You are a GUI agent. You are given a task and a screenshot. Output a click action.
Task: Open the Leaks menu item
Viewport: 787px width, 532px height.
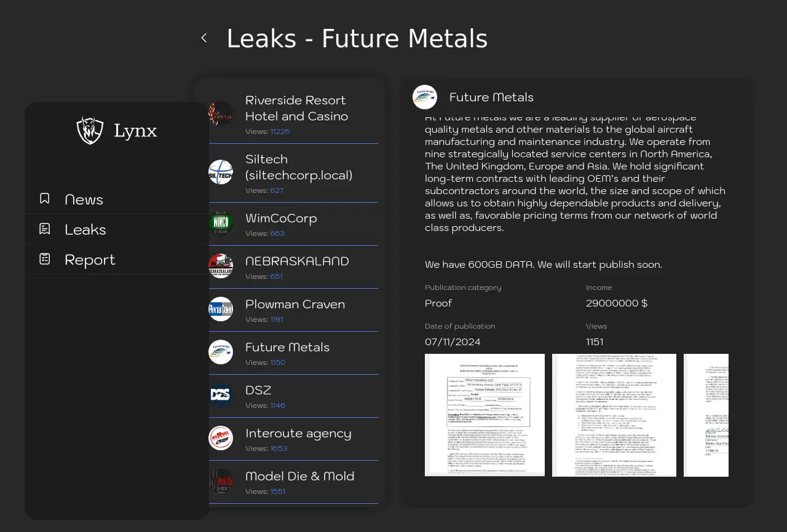(85, 230)
